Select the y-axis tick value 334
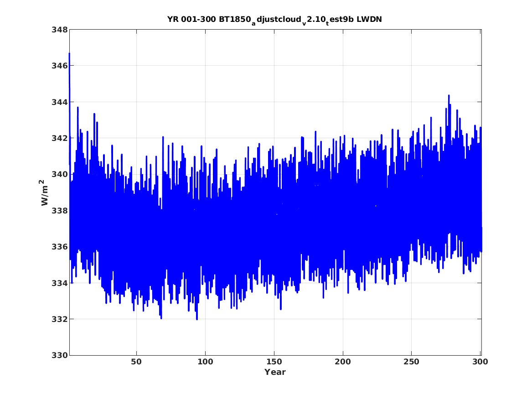532x399 pixels. pos(59,283)
